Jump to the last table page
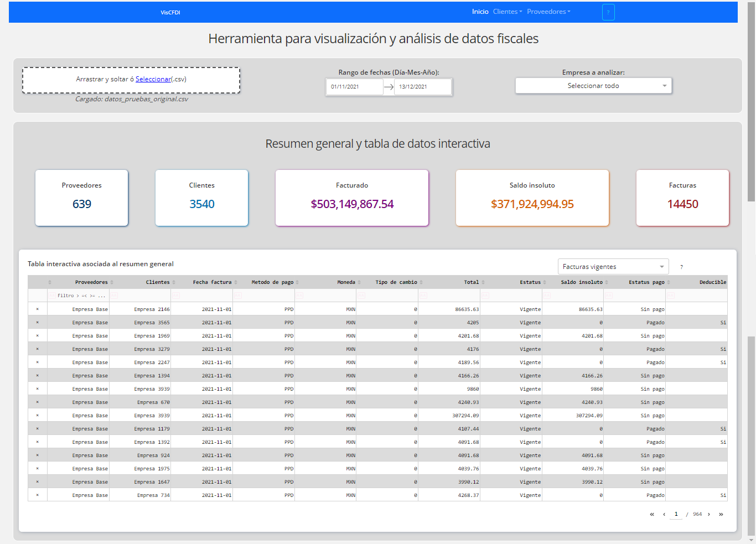 (721, 514)
